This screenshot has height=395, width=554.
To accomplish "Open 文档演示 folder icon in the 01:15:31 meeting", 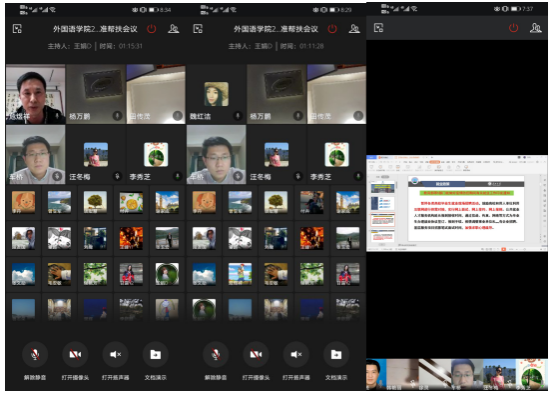I will coord(155,354).
